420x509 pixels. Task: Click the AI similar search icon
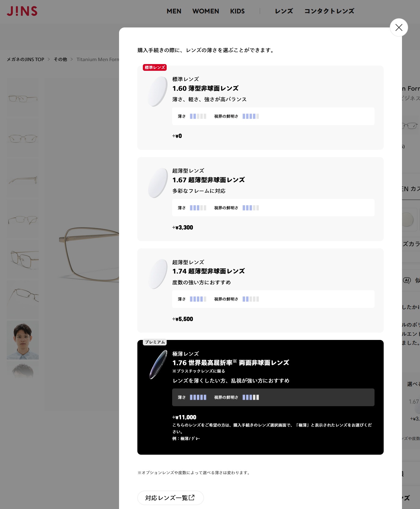407,280
